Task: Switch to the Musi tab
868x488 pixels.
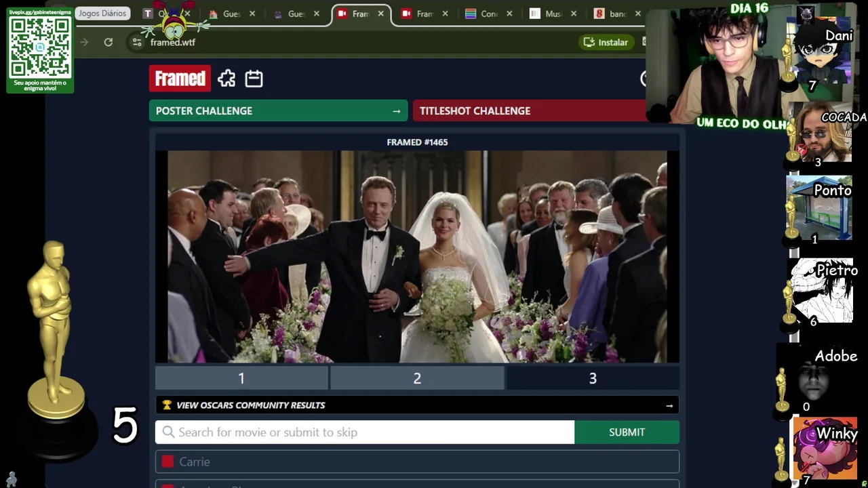Action: [551, 14]
